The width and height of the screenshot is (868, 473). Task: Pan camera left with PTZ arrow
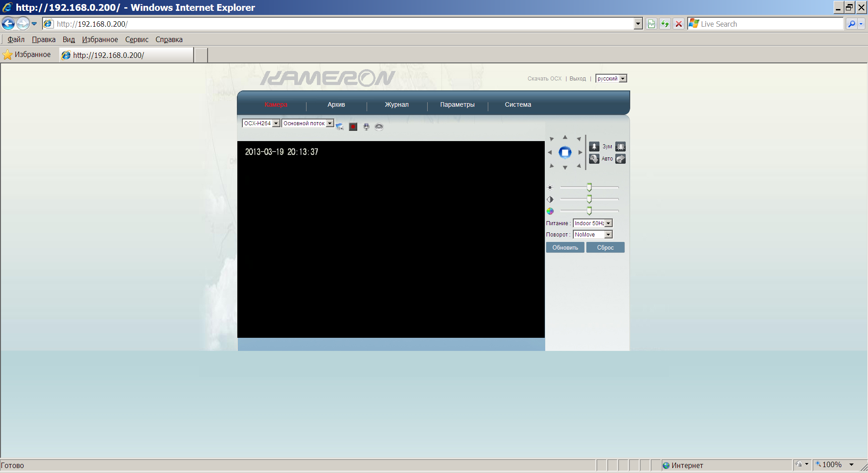[550, 152]
